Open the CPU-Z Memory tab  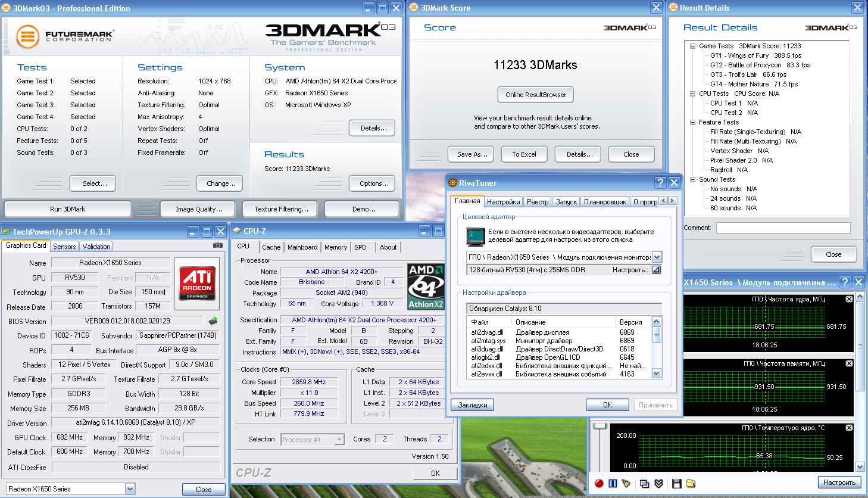tap(336, 247)
